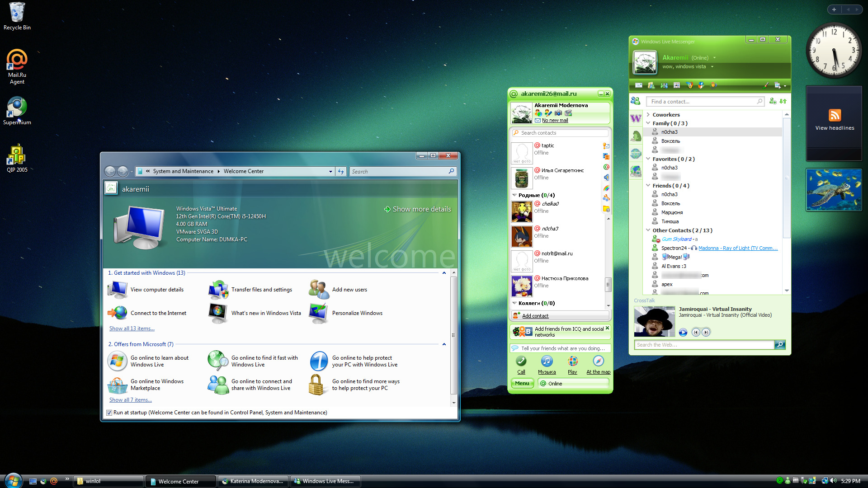
Task: Click the Show all 13 items link
Action: (x=132, y=328)
